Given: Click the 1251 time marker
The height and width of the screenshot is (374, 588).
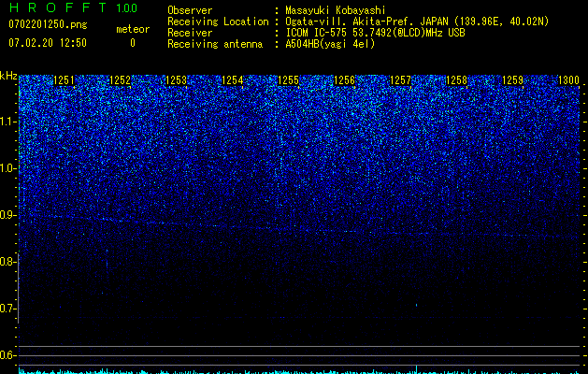Looking at the screenshot, I should [x=65, y=80].
